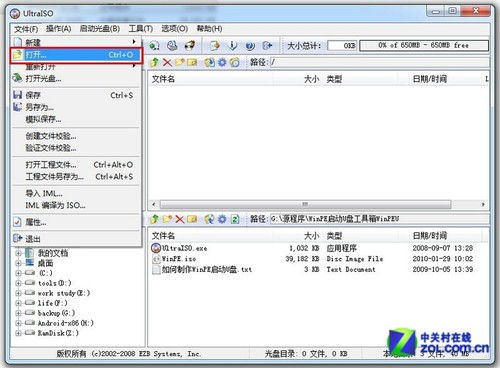500x368 pixels.
Task: Expand the backup (G:) drive node
Action: [19, 313]
